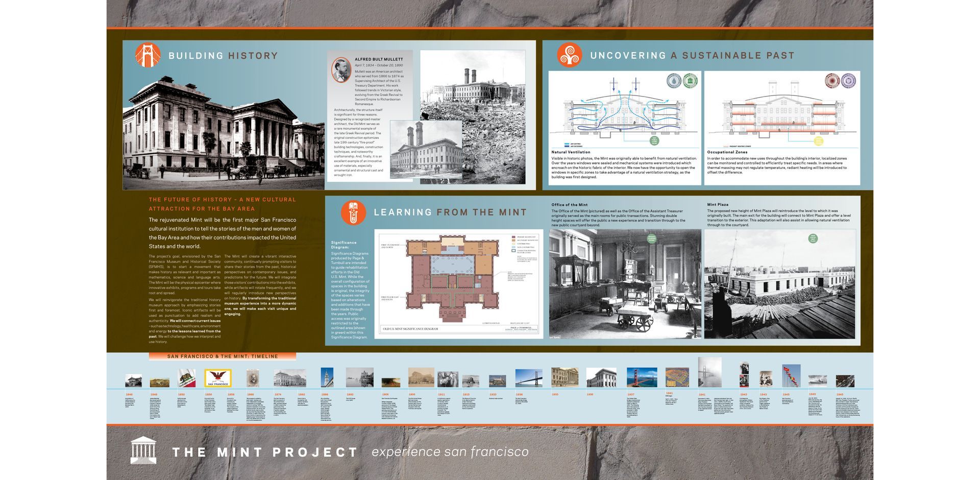Click 'SAN FRANCISCO & THE MINT: TIMELINE' banner
980x480 pixels.
(223, 356)
